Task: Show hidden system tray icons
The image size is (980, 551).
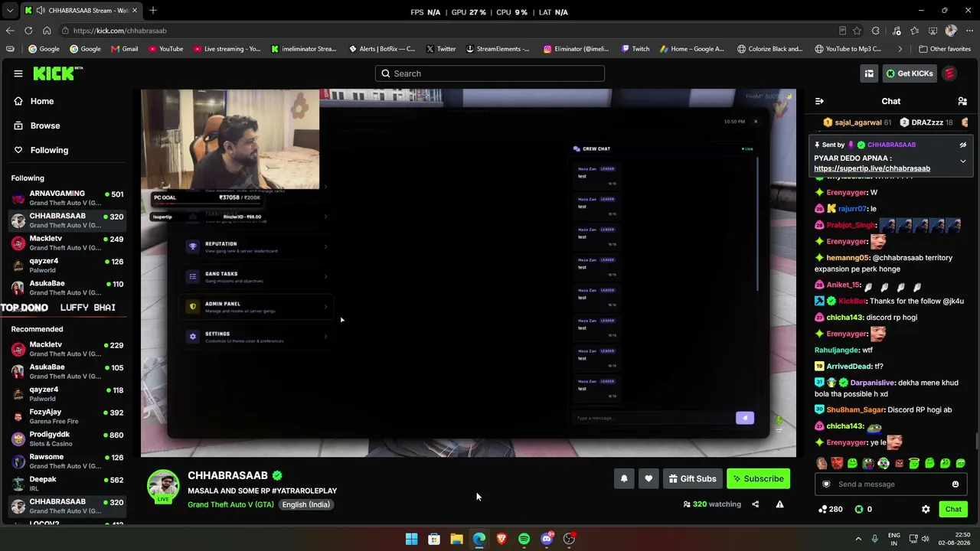Action: (857, 539)
